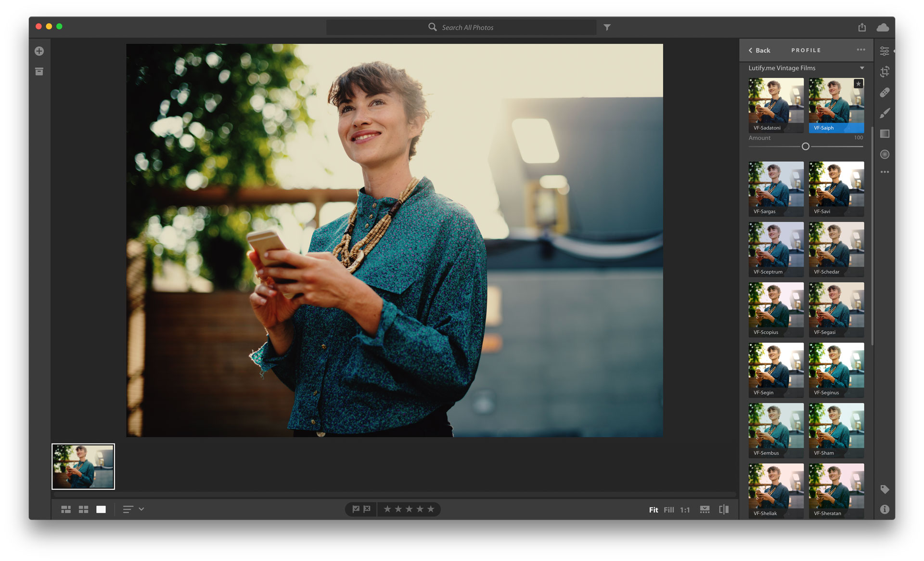924x561 pixels.
Task: Set rating to one star
Action: coord(387,509)
